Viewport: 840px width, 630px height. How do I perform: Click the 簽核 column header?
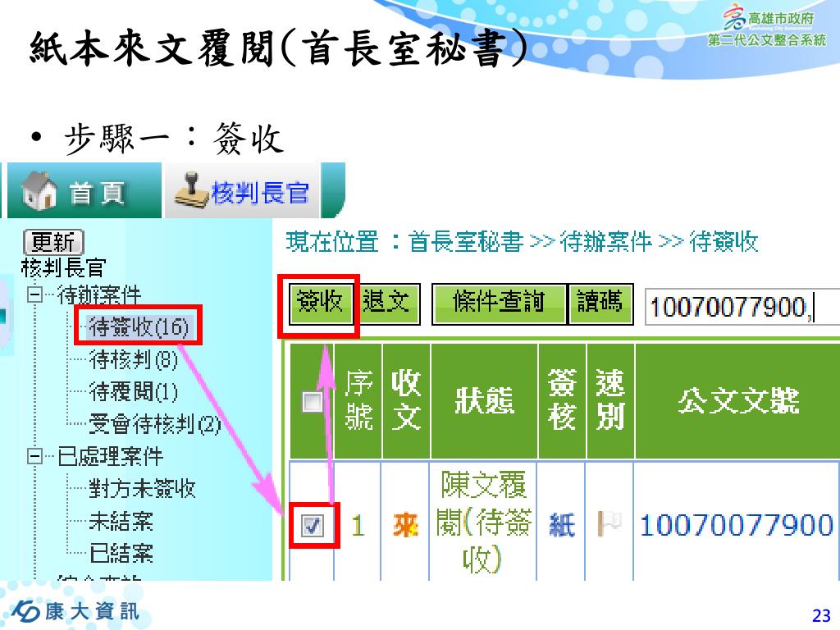563,400
